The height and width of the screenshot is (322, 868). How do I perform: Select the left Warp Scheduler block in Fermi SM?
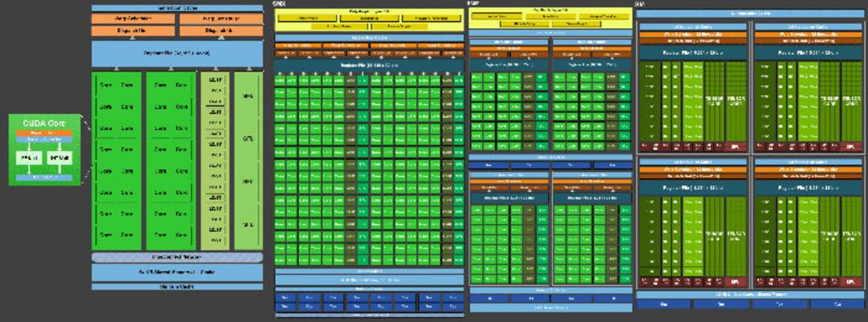tap(133, 18)
